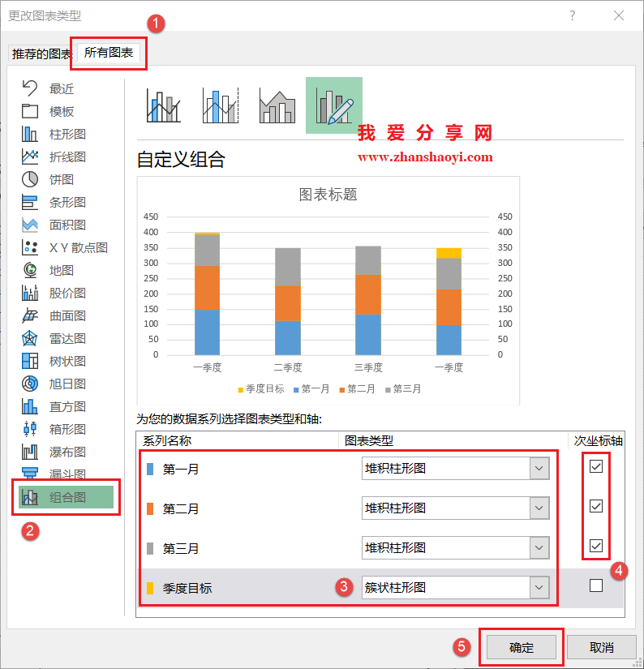Select the Waterfall (瀑布图) icon
The width and height of the screenshot is (644, 669).
coord(30,452)
